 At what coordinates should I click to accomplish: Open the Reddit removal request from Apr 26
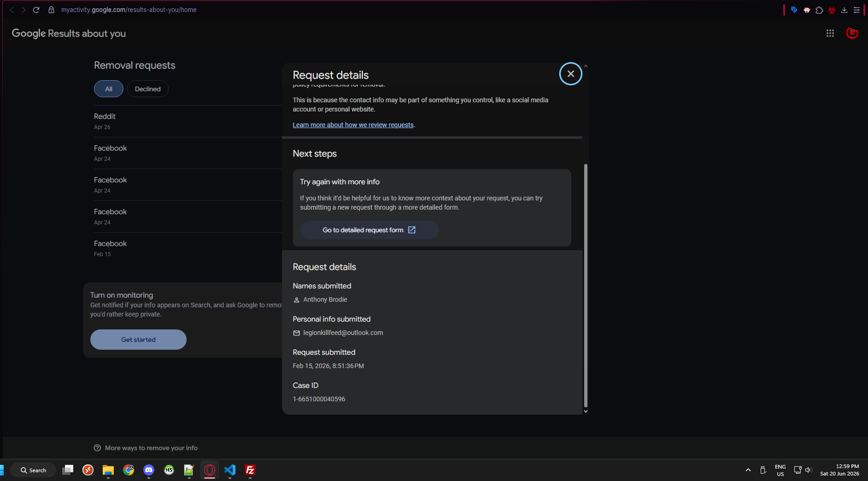(x=188, y=121)
